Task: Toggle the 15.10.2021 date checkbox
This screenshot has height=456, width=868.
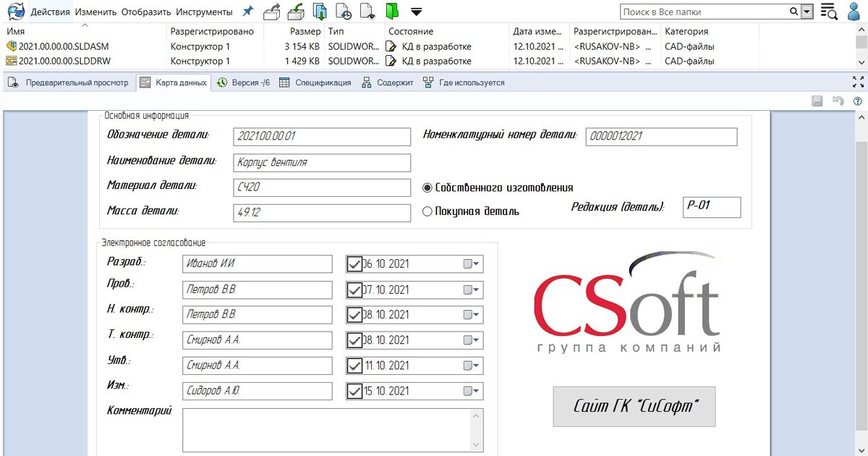Action: [x=354, y=392]
